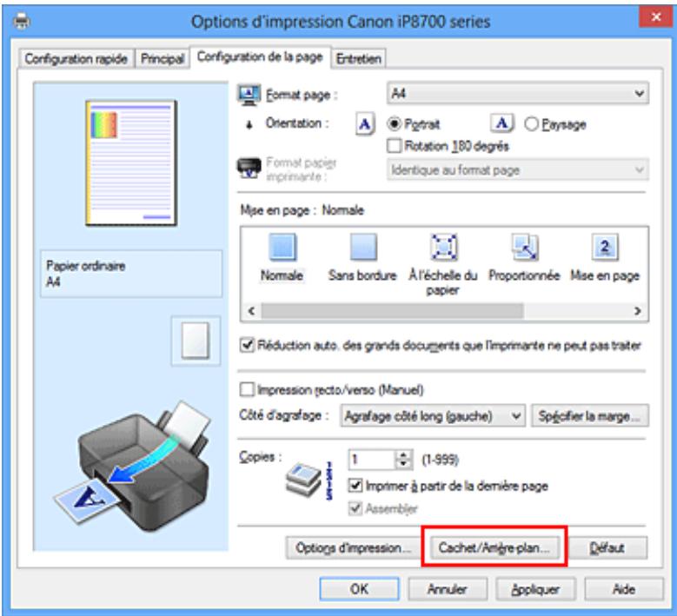This screenshot has width=677, height=616.
Task: Select the Proportionnée layout icon
Action: coord(525,247)
